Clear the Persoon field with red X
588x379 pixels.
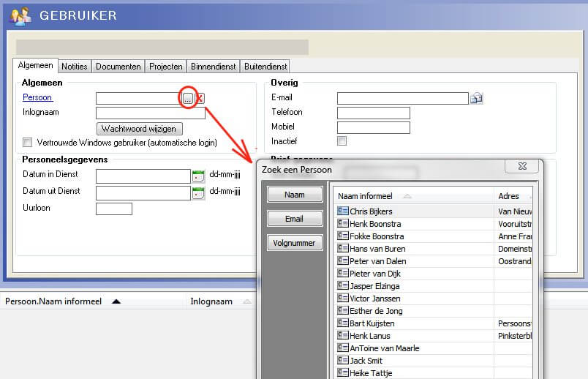[x=200, y=98]
